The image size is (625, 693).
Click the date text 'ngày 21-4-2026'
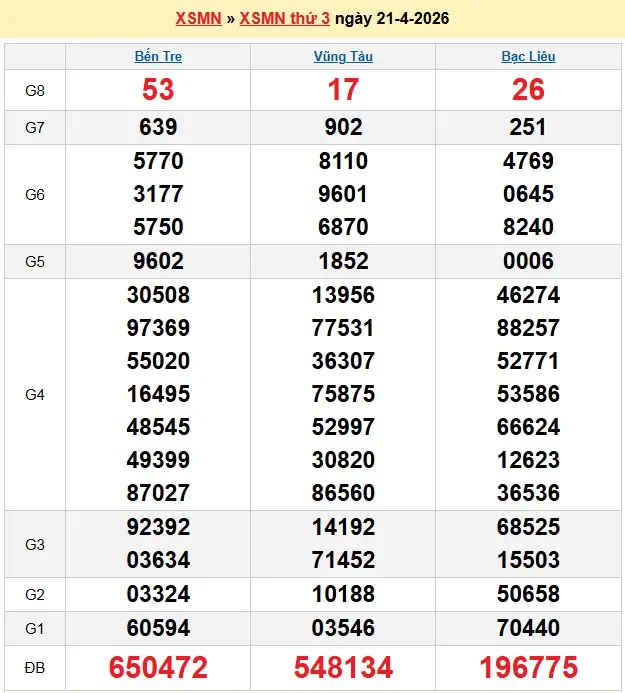coord(392,19)
